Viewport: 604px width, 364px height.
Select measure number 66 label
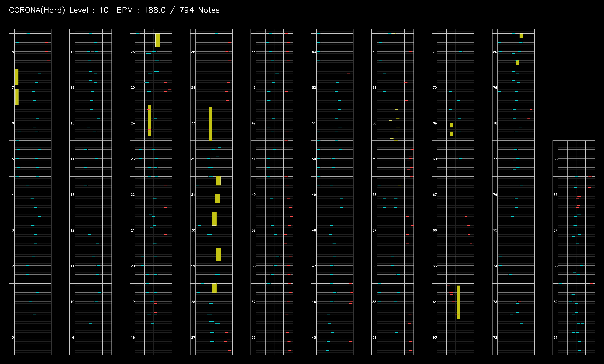click(435, 230)
